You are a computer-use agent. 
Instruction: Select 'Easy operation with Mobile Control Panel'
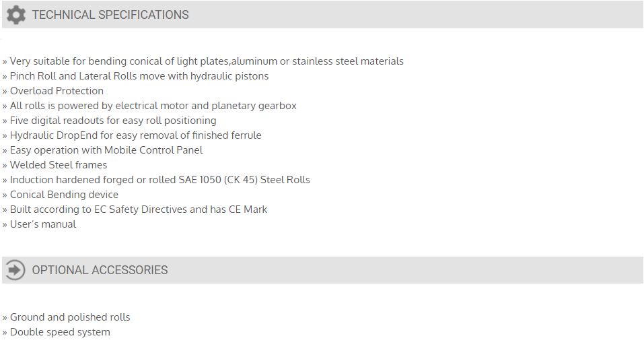coord(102,150)
